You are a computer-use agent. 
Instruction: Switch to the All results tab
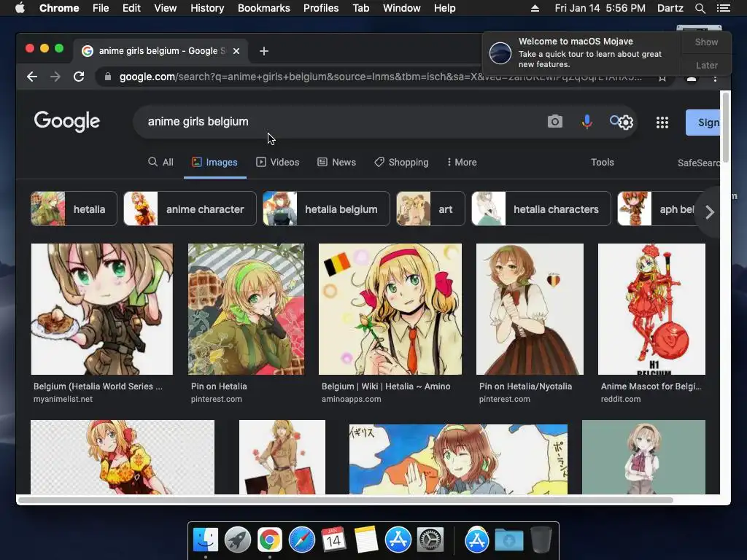click(x=161, y=163)
